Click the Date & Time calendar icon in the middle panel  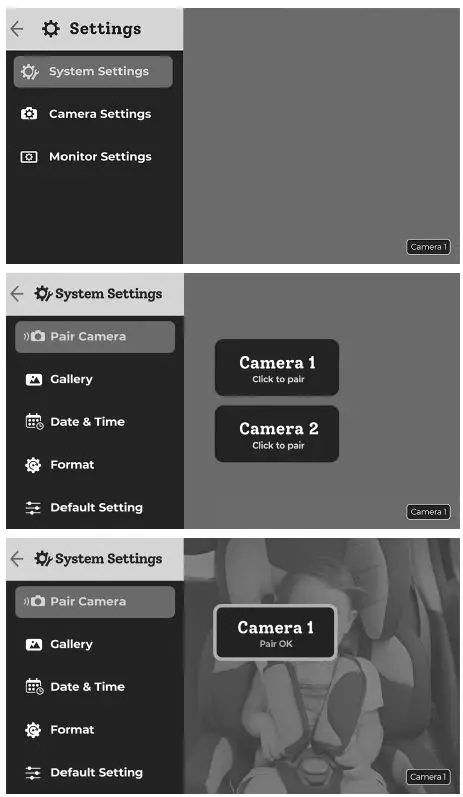tap(34, 422)
